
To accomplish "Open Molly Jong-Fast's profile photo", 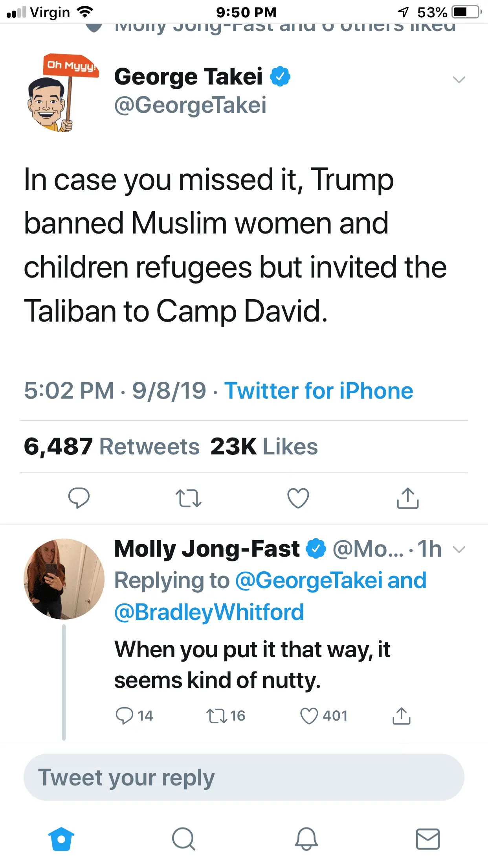I will point(64,579).
